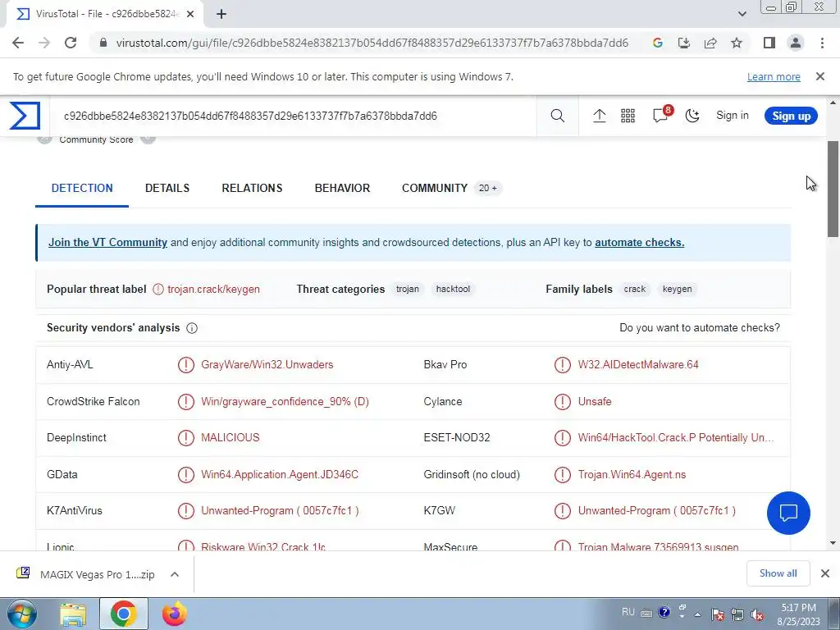Click the Google icon in address bar
The image size is (840, 630).
tap(658, 43)
